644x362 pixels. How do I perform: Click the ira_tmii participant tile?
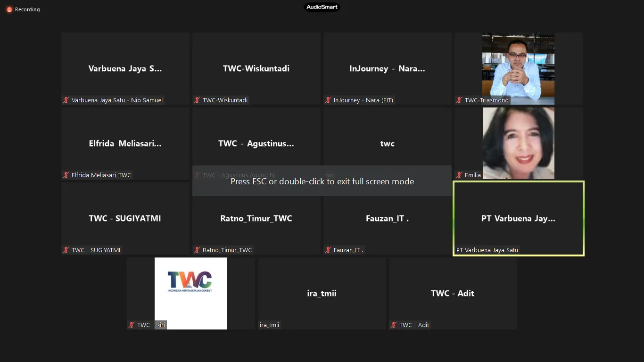point(322,293)
